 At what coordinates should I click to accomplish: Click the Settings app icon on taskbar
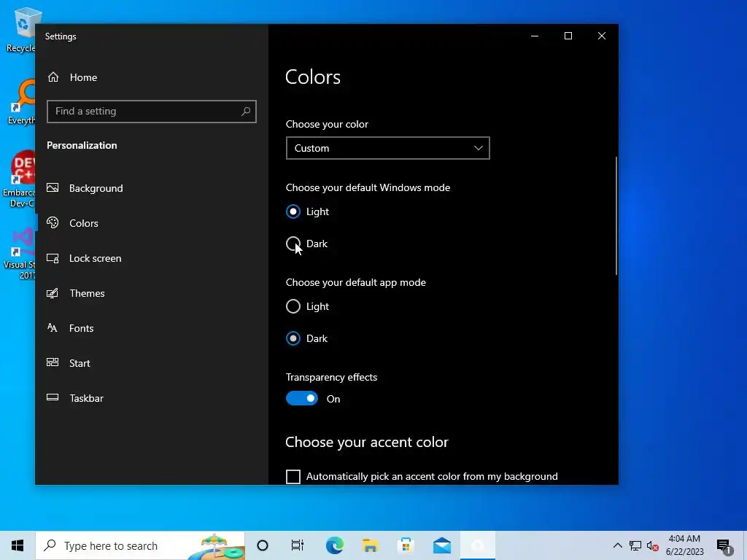pos(478,545)
